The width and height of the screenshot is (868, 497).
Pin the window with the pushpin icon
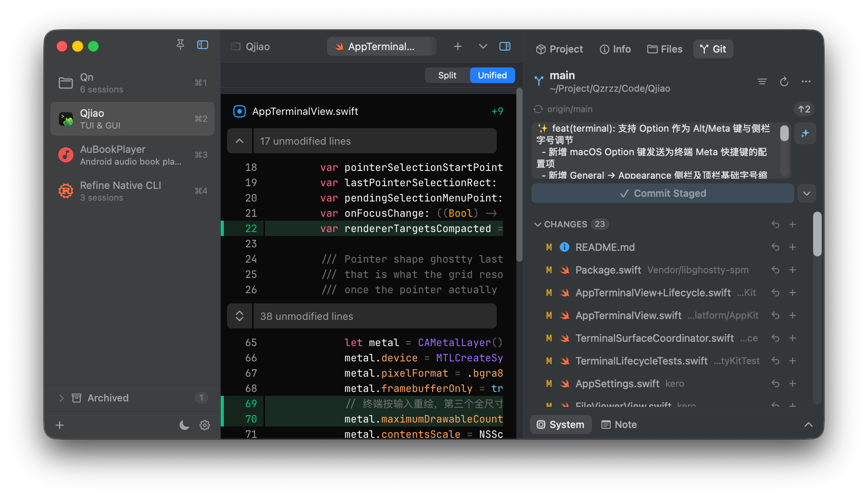180,45
